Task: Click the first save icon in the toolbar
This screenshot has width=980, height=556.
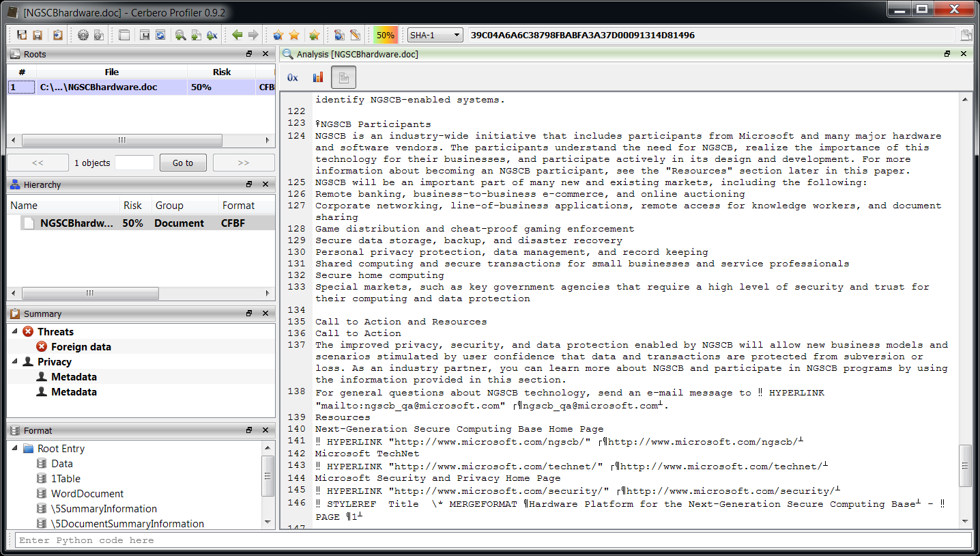Action: coord(22,35)
